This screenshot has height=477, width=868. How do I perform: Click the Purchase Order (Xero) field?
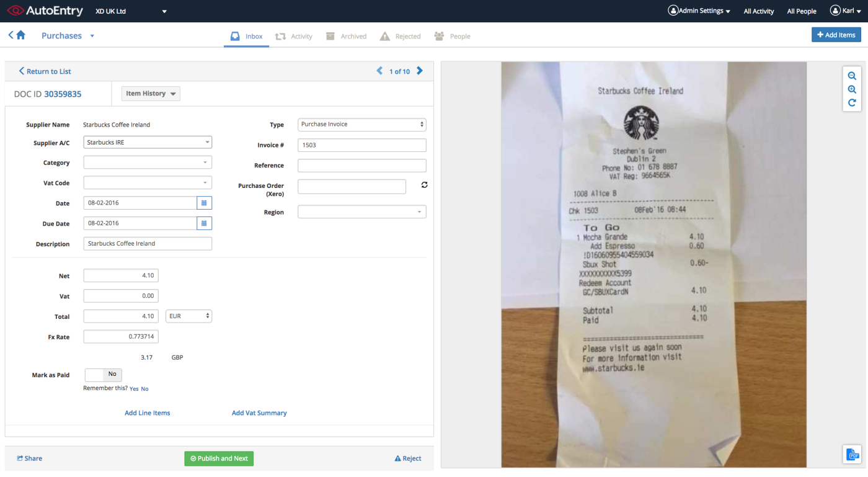click(352, 186)
